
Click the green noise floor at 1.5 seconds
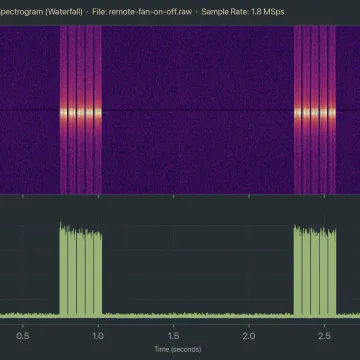point(174,315)
